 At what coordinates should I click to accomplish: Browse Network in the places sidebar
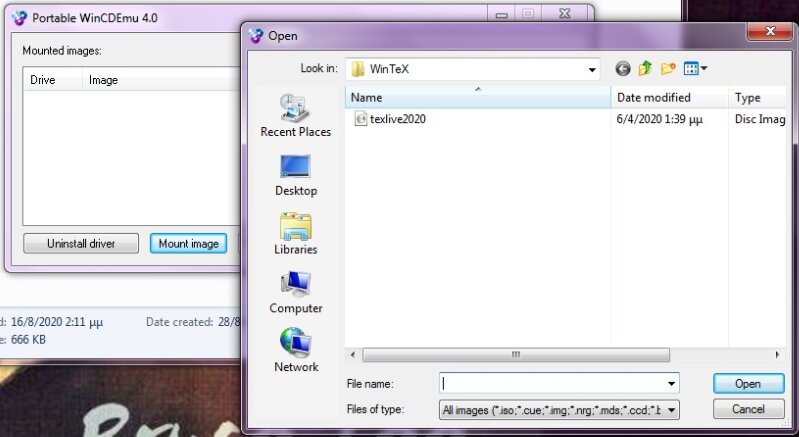(296, 351)
